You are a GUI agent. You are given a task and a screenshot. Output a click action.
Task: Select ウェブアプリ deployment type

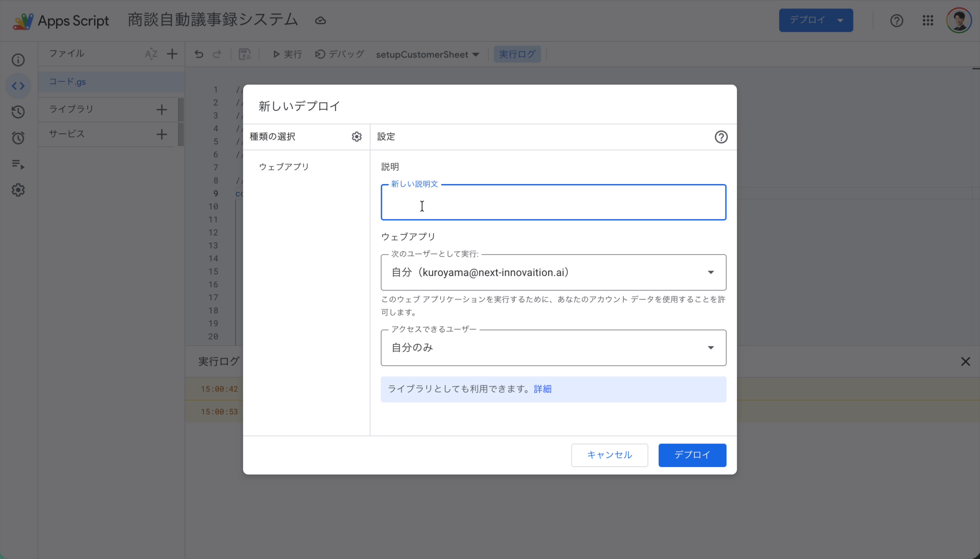[x=283, y=166]
